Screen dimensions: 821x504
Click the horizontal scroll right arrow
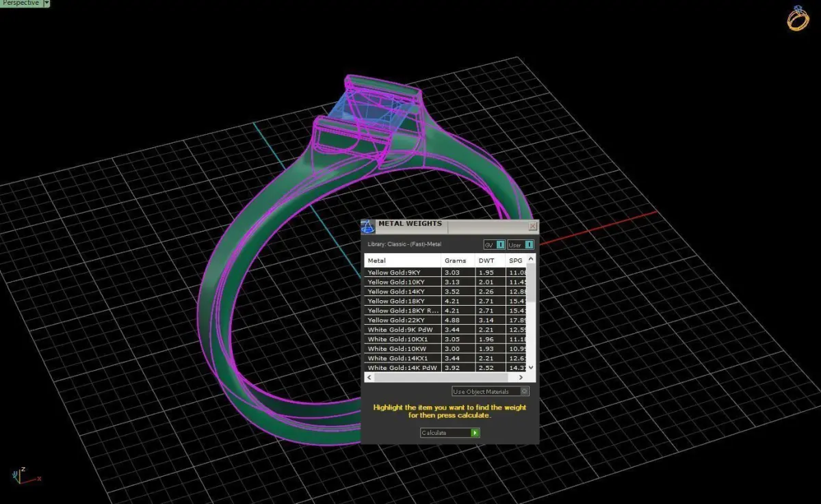click(x=522, y=377)
